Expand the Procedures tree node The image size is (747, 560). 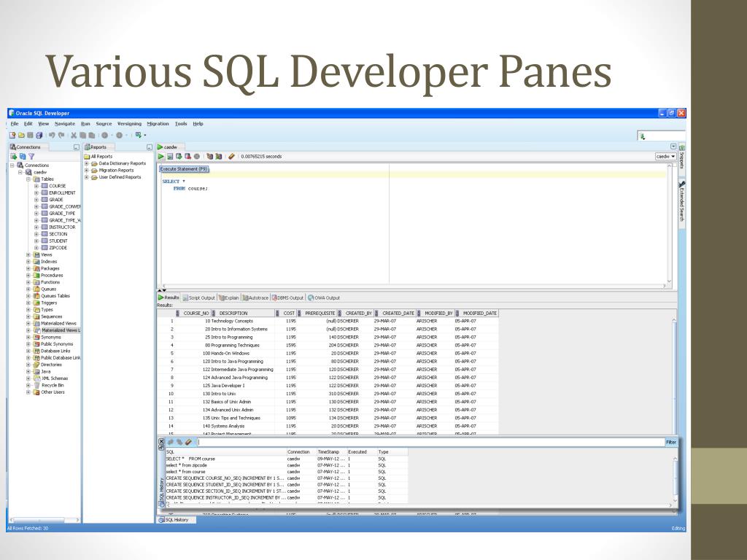click(28, 275)
